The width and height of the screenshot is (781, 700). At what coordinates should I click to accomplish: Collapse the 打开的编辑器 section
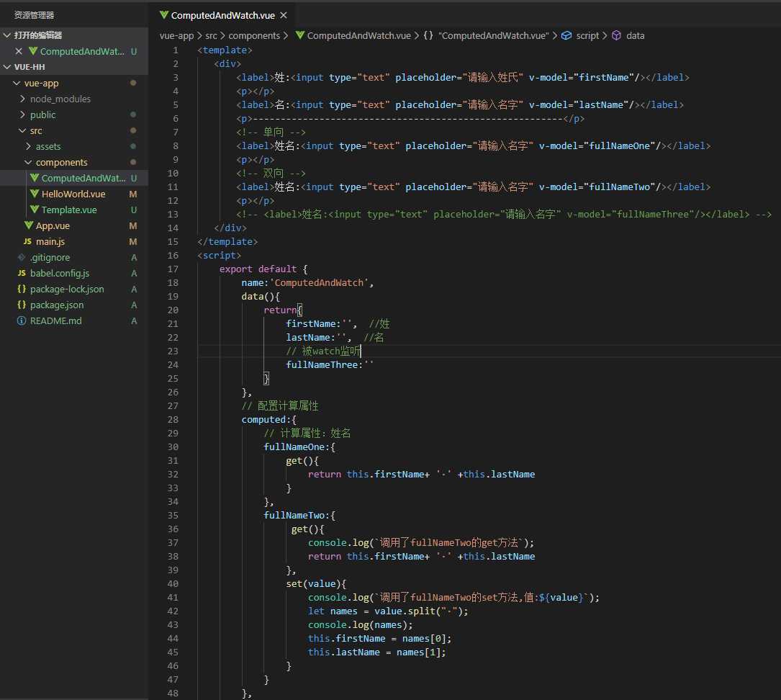point(7,35)
